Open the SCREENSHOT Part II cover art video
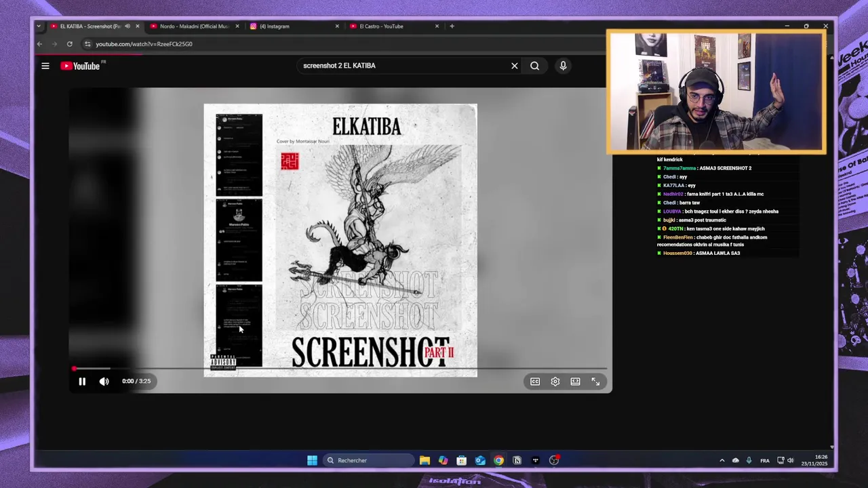The height and width of the screenshot is (488, 868). click(x=340, y=240)
